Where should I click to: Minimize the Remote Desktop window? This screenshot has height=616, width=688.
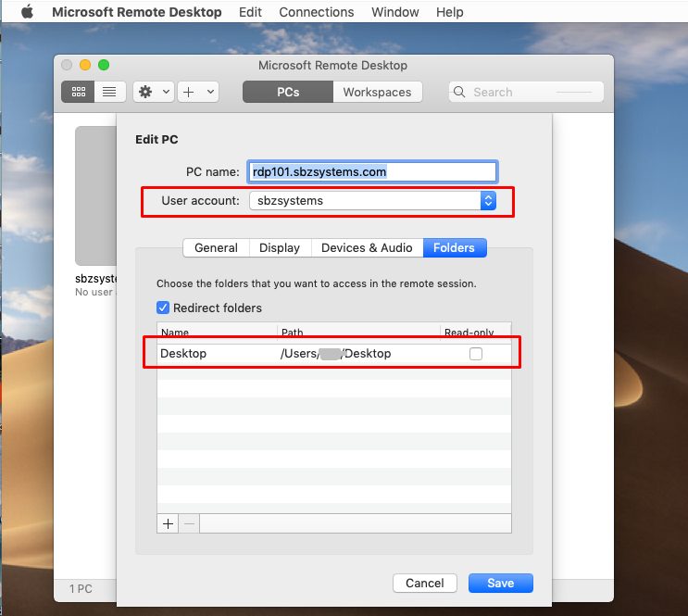click(85, 65)
